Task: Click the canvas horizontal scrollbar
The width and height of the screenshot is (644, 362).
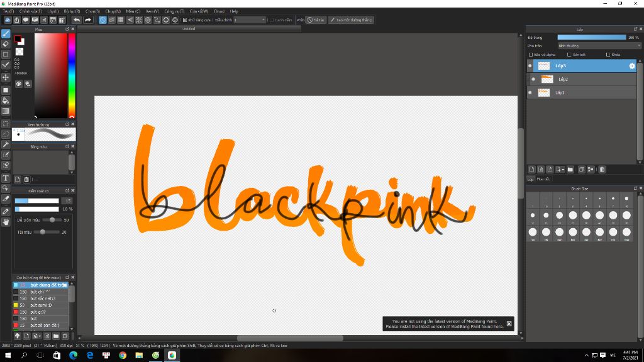Action: [290, 338]
